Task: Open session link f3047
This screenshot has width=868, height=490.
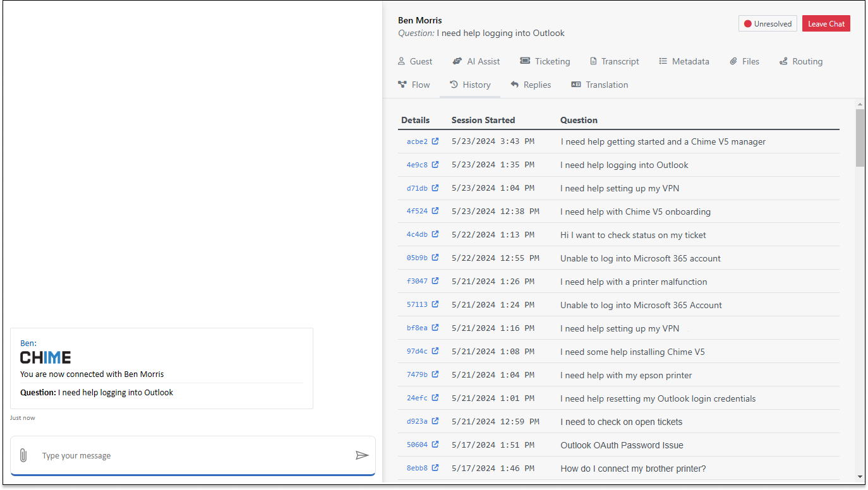Action: pyautogui.click(x=417, y=282)
